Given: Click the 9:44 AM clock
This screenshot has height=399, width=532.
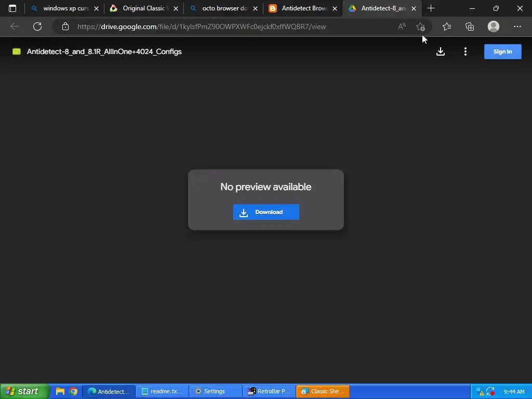Looking at the screenshot, I should 514,392.
